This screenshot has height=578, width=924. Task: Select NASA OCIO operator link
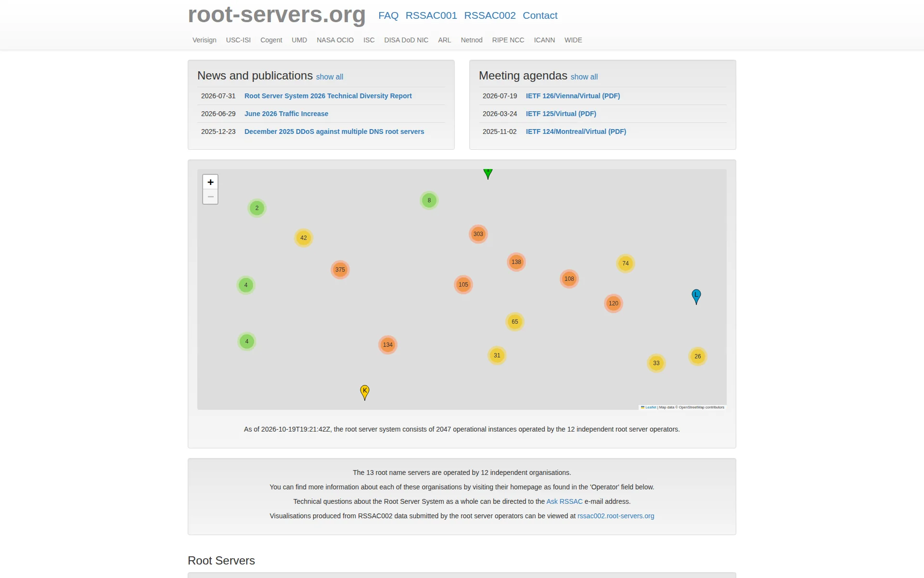click(x=335, y=40)
